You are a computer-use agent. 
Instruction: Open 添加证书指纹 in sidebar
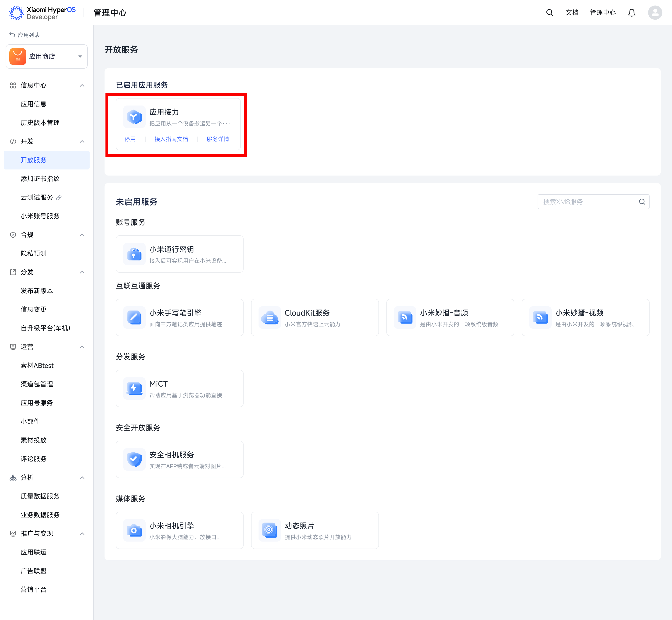click(x=40, y=179)
